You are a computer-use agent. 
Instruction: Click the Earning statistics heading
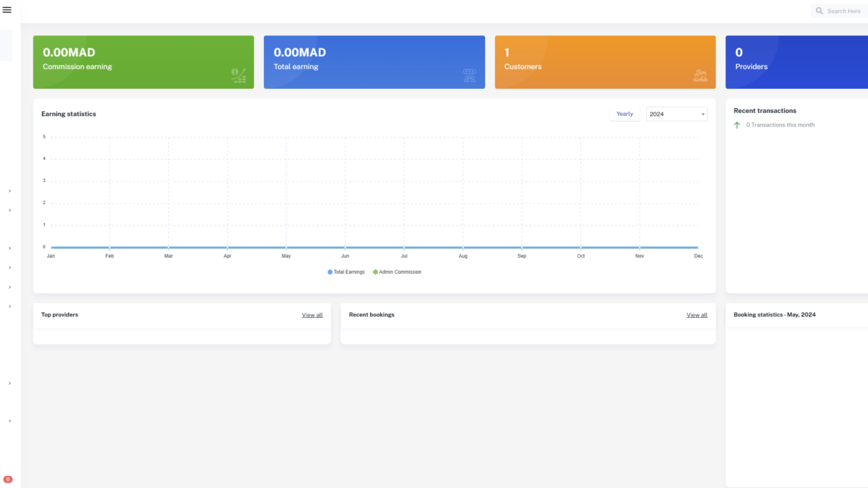pos(68,114)
